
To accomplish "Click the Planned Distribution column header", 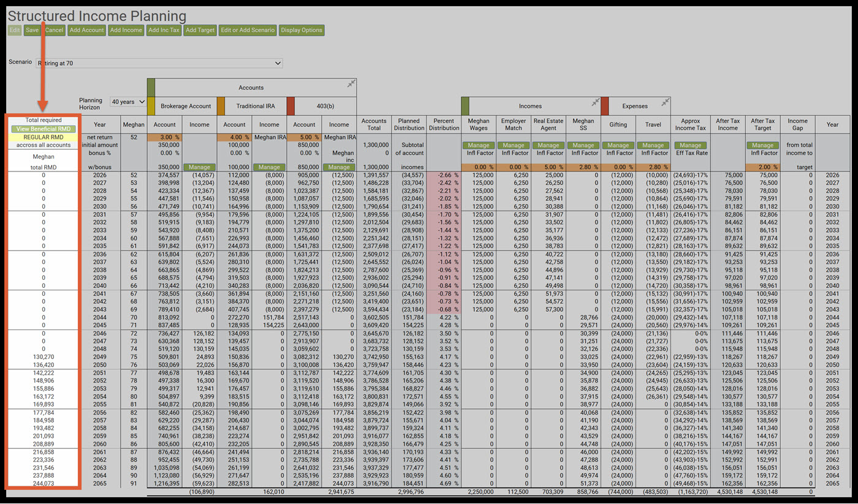I will (409, 124).
